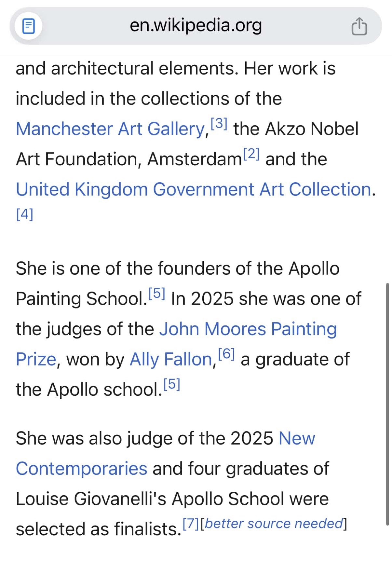Open citation [2] after Amsterdam
The width and height of the screenshot is (392, 562).
(251, 154)
